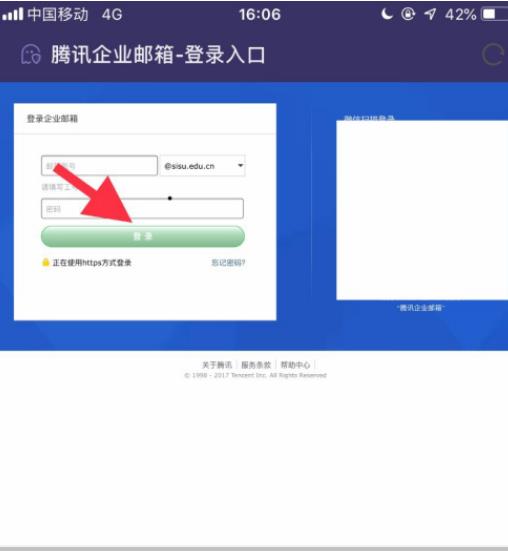Click the https login mode text

pos(92,262)
